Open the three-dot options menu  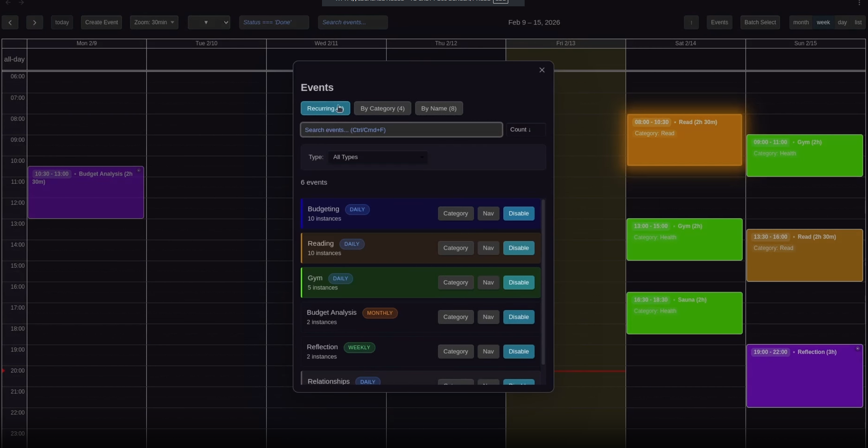(x=691, y=22)
